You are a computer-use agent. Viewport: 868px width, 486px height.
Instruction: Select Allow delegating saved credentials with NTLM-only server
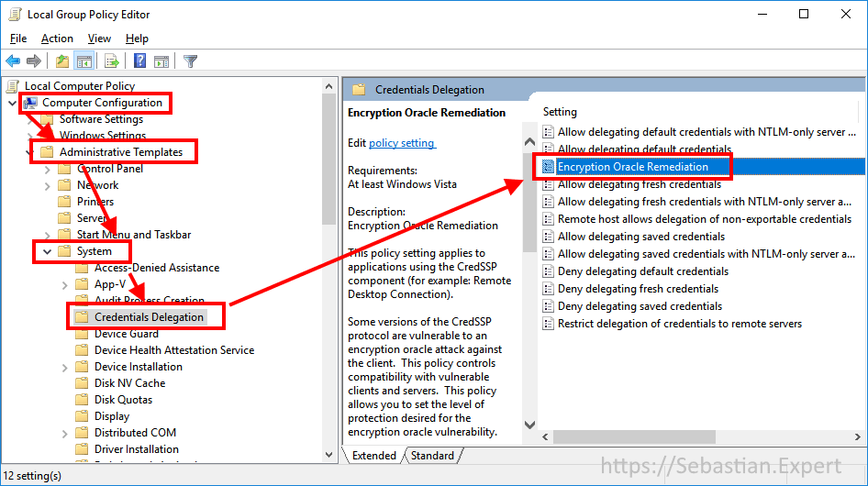pyautogui.click(x=707, y=253)
